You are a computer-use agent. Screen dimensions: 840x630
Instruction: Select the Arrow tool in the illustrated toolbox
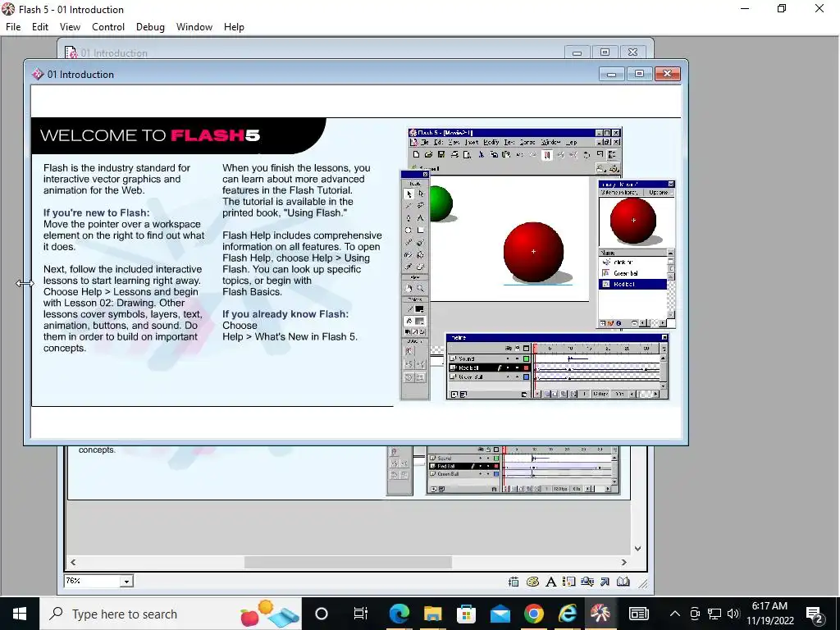pos(409,194)
